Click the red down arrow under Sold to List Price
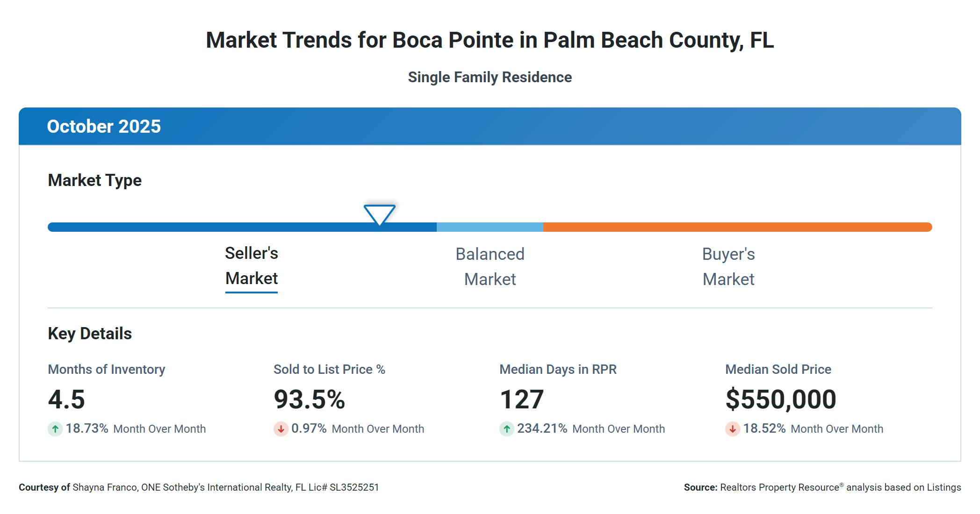The height and width of the screenshot is (514, 980). (281, 429)
